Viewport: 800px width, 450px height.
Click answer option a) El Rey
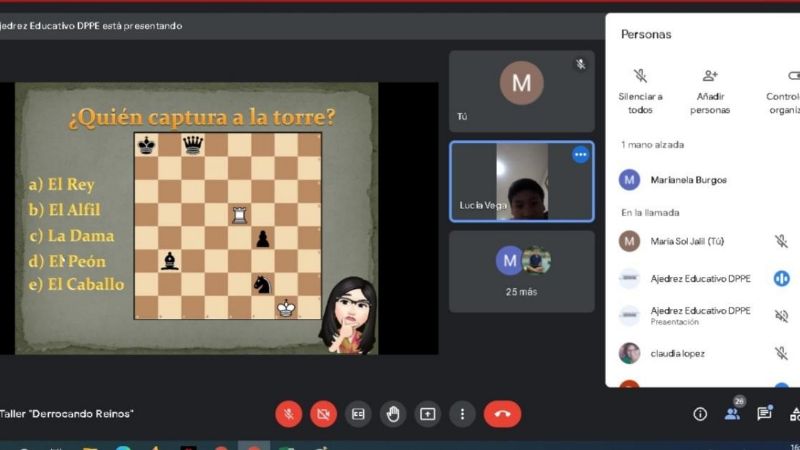62,184
